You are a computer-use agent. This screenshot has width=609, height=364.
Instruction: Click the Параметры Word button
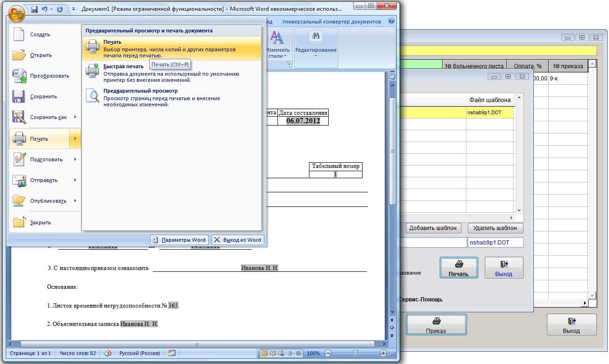[179, 240]
